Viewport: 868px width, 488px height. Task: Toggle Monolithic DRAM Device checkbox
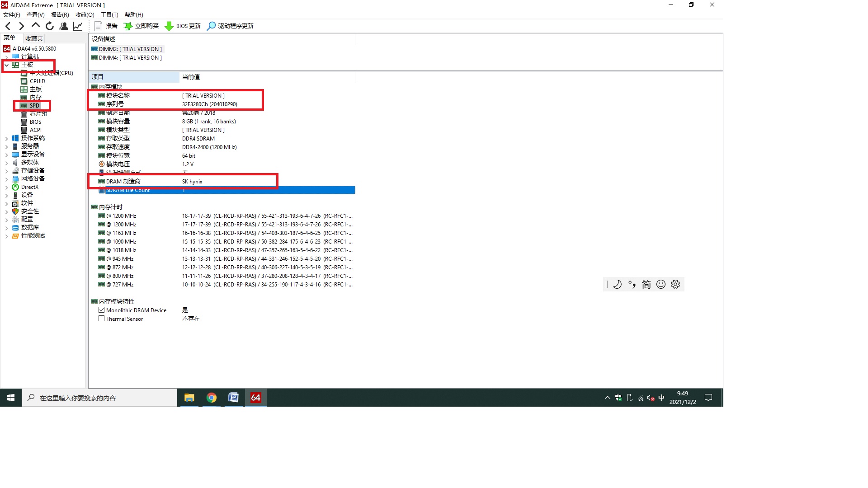coord(102,310)
